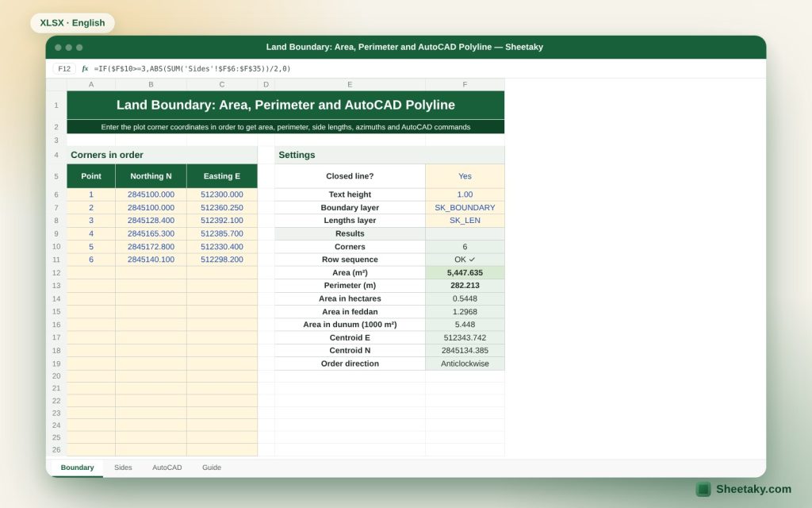Click the Boundary layer label

click(350, 207)
